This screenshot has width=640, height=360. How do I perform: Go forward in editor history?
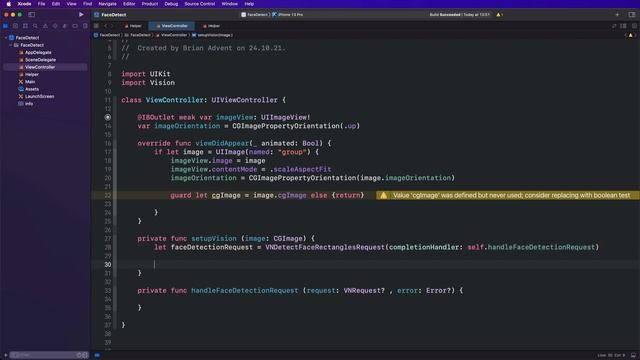tap(113, 26)
